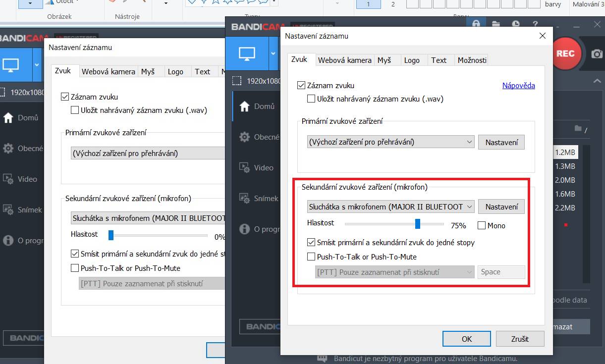Select the 1.2MB file entry

(x=565, y=153)
